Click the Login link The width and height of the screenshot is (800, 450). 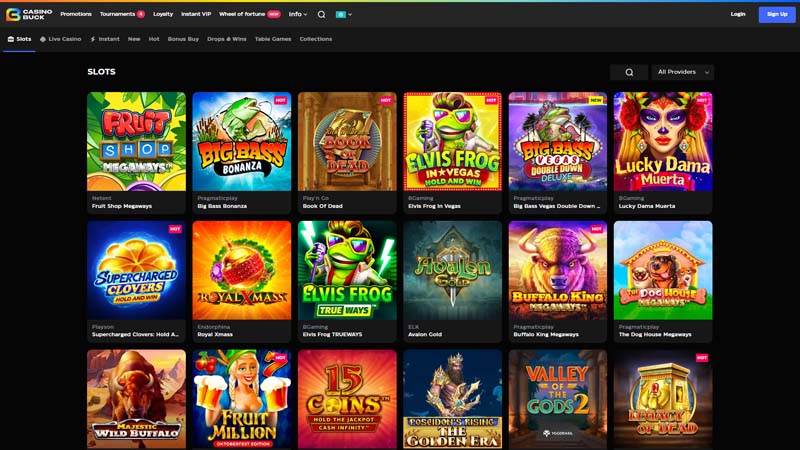[738, 14]
